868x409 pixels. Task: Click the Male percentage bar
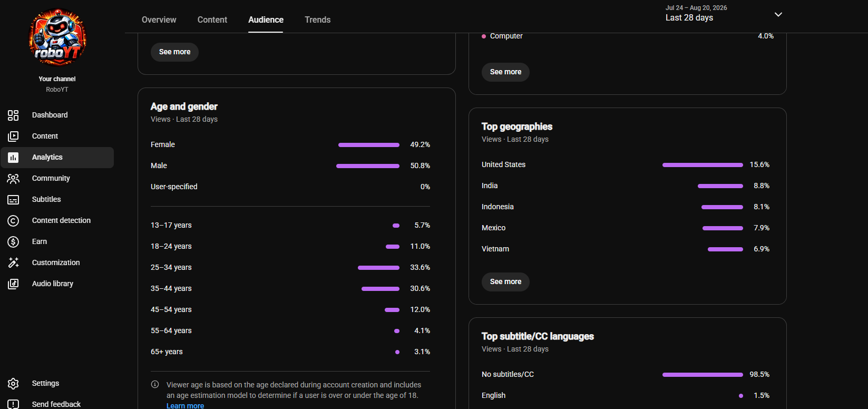click(x=368, y=166)
